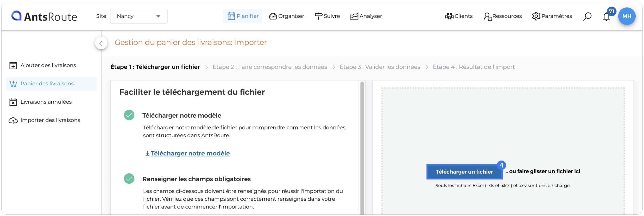
Task: Click the Faciliter le téléchargement du fichier heading
Action: [192, 92]
